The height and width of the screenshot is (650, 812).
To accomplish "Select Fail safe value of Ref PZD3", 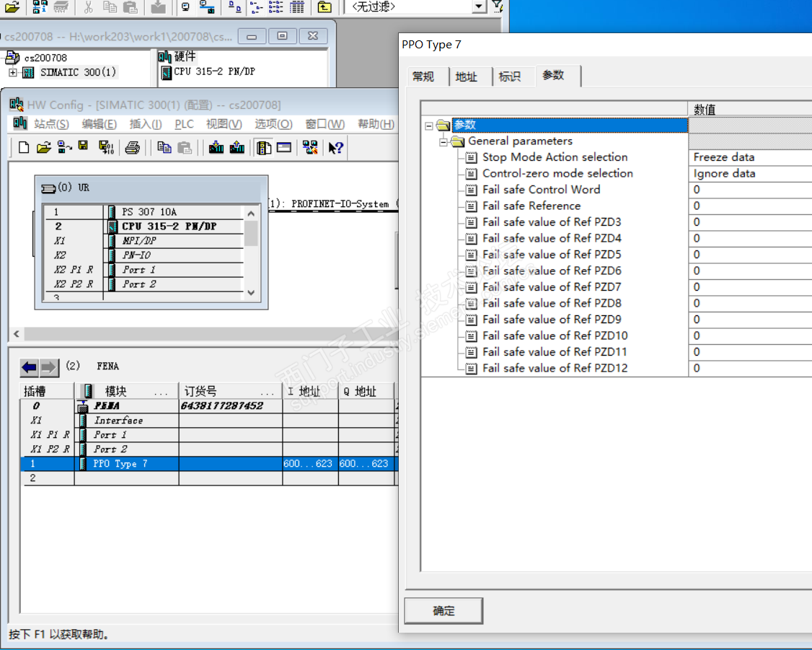I will pyautogui.click(x=552, y=222).
